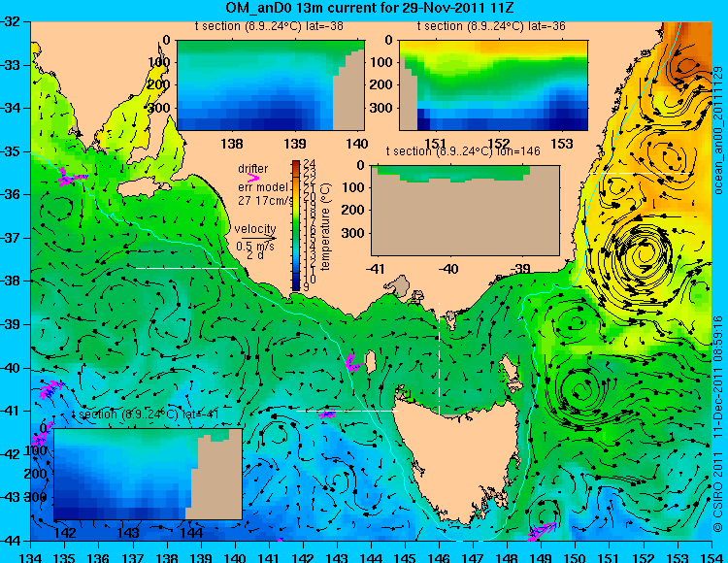Click the "152" tick under the lat=-36 inset
Image resolution: width=728 pixels, height=563 pixels.
499,144
